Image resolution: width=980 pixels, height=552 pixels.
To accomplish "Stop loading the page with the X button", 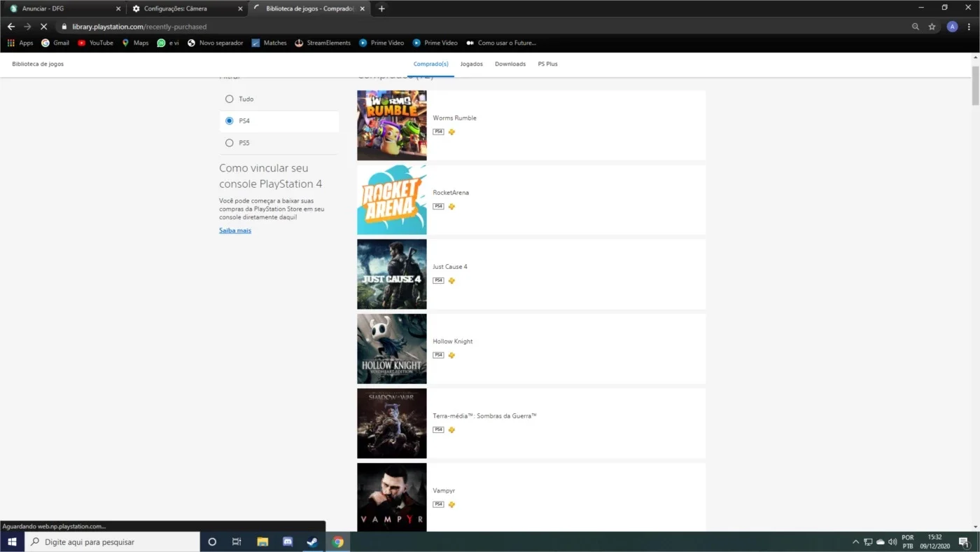I will point(43,27).
